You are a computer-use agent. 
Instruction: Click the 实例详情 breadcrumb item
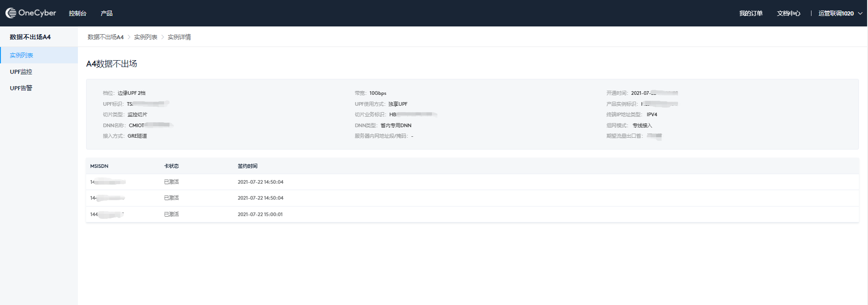tap(179, 37)
